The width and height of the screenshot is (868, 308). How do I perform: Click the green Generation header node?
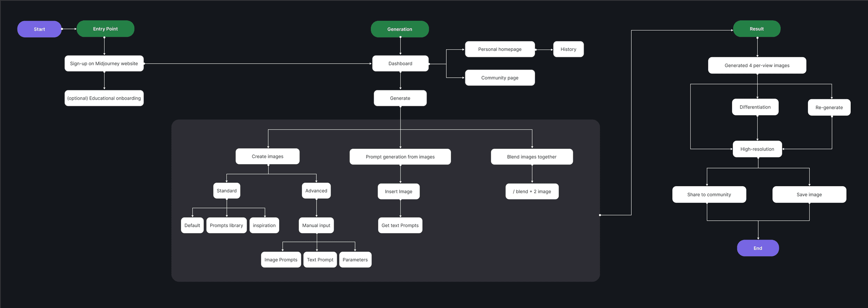400,29
